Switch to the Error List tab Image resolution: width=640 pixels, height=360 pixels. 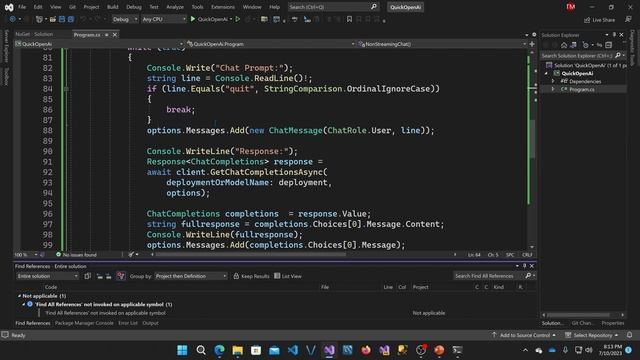point(128,323)
